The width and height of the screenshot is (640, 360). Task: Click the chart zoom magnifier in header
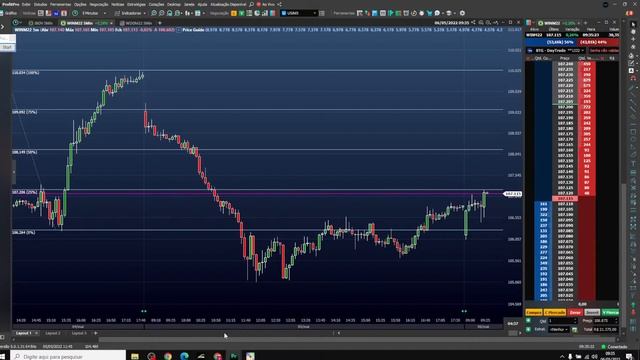click(x=481, y=22)
